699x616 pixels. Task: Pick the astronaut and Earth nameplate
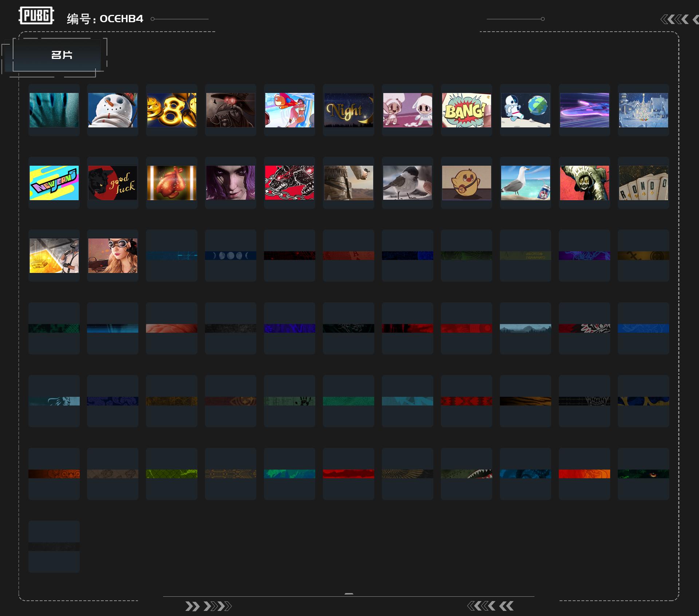point(525,110)
